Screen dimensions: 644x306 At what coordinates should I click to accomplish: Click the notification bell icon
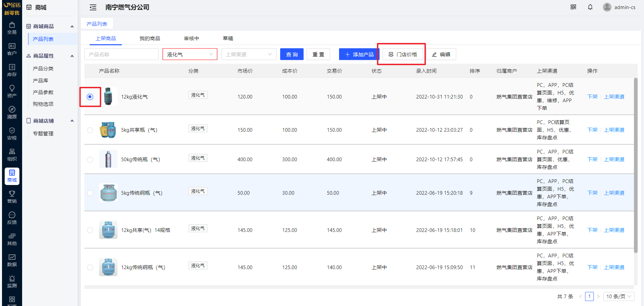pyautogui.click(x=590, y=7)
